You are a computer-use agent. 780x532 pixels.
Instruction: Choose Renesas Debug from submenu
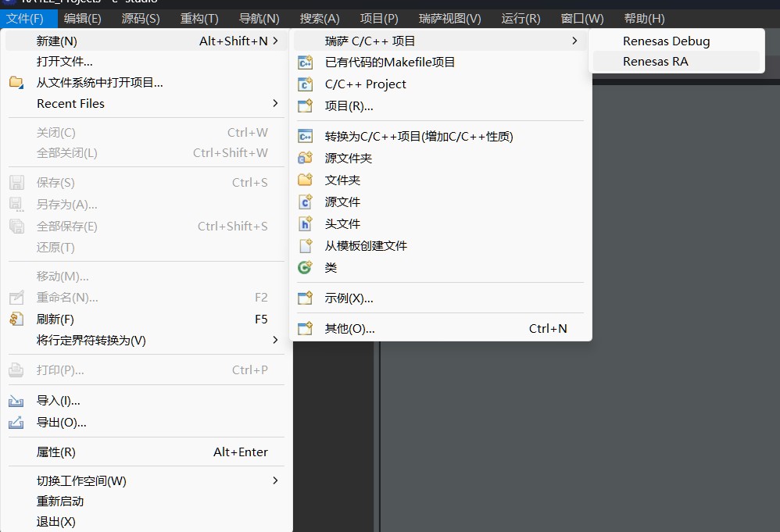(666, 41)
